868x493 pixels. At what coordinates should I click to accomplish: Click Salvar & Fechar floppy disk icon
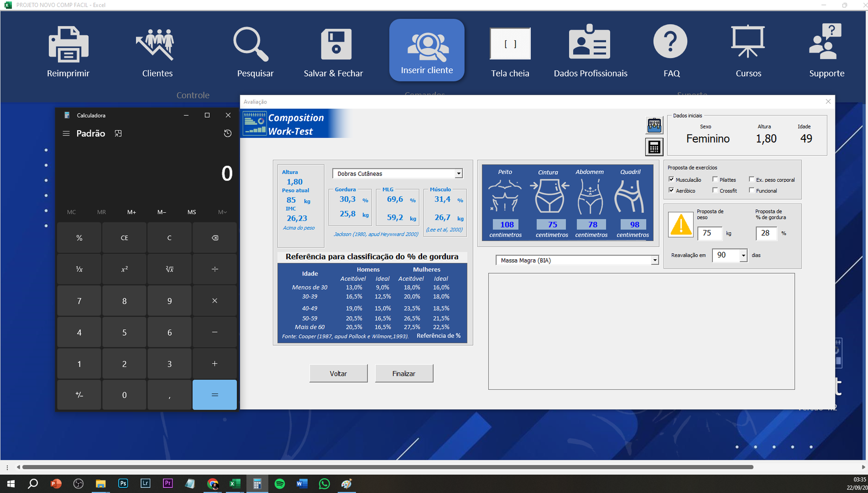click(335, 44)
